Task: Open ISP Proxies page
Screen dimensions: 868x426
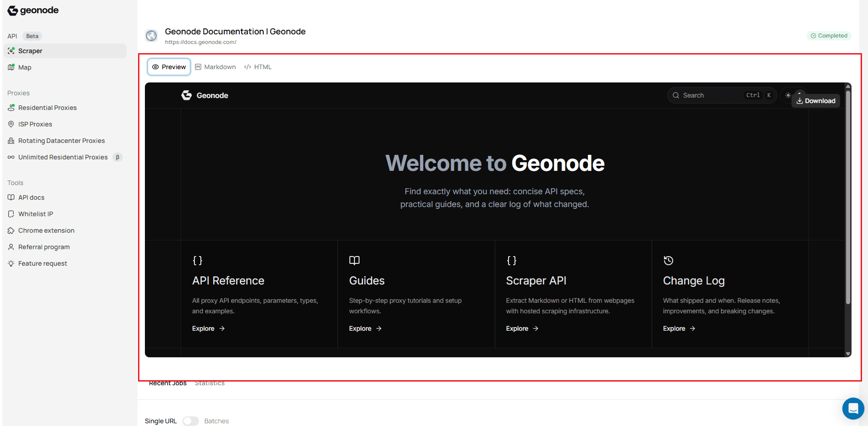Action: point(35,124)
